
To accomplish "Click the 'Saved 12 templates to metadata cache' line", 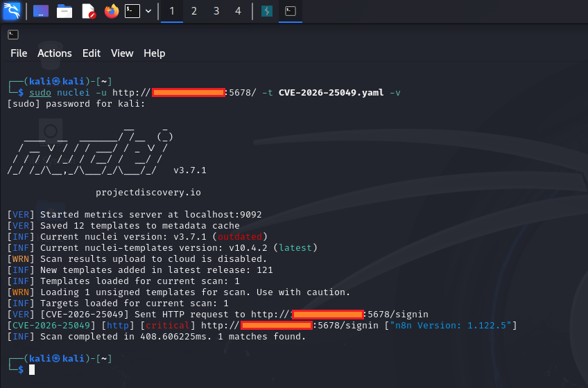I will coord(123,226).
